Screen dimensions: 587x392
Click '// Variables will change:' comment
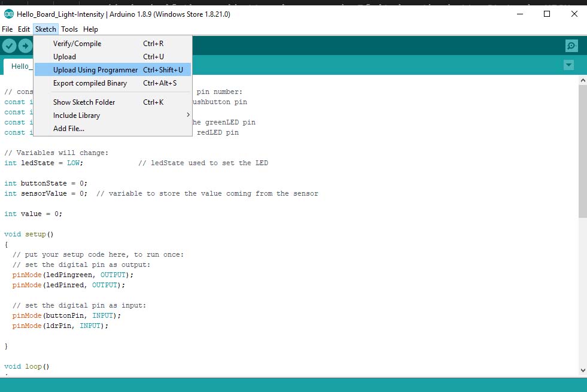[56, 153]
